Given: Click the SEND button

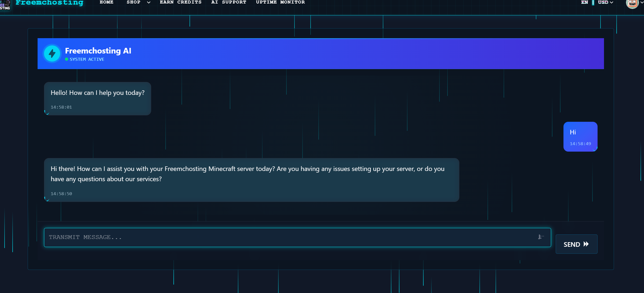Looking at the screenshot, I should (576, 244).
